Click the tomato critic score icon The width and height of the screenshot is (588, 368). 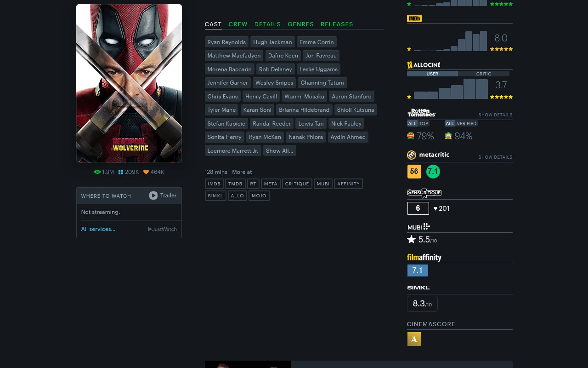pyautogui.click(x=411, y=136)
